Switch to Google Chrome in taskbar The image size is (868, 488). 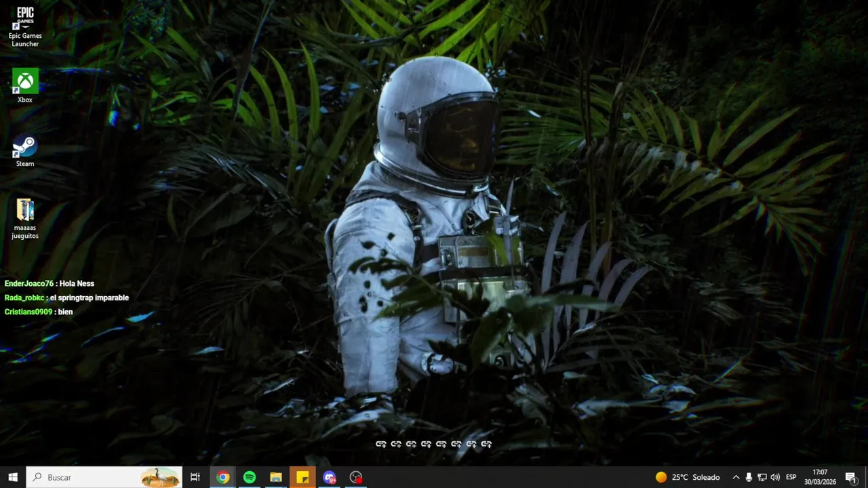[x=222, y=477]
